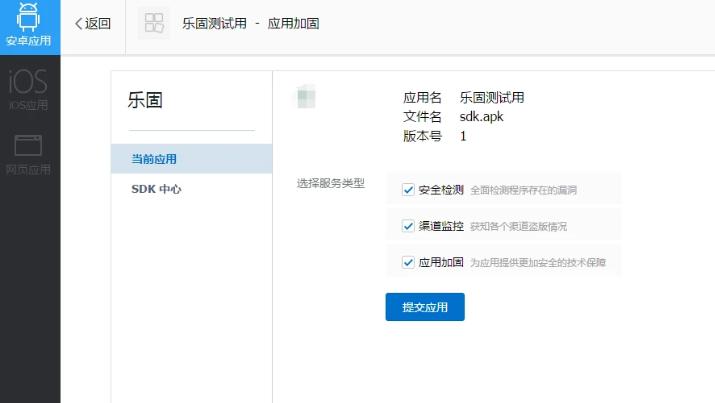
Task: Click the 渠道监控 description text
Action: 525,227
